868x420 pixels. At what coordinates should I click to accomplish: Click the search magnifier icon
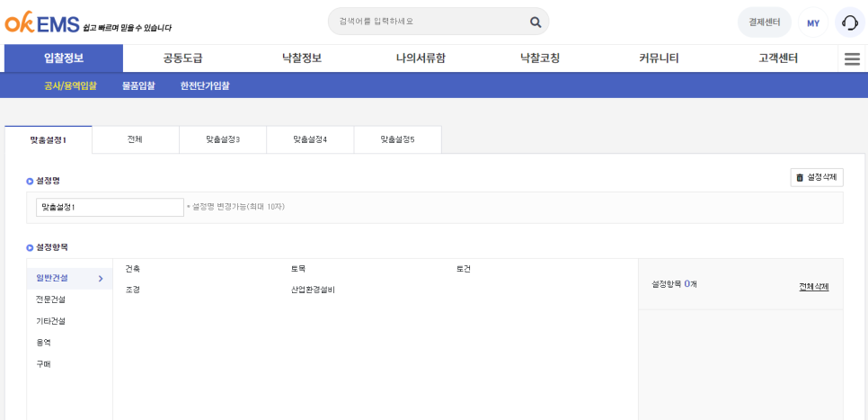(x=536, y=22)
